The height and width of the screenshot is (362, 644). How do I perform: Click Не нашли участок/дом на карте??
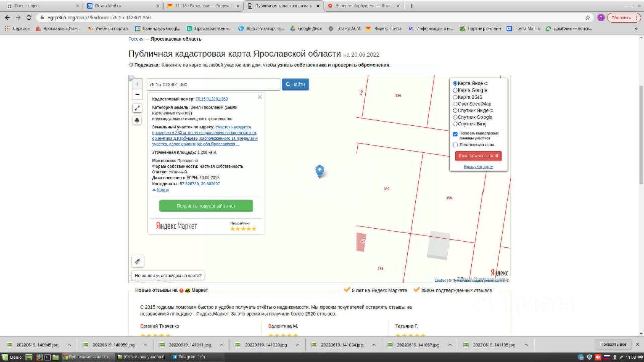coord(169,276)
